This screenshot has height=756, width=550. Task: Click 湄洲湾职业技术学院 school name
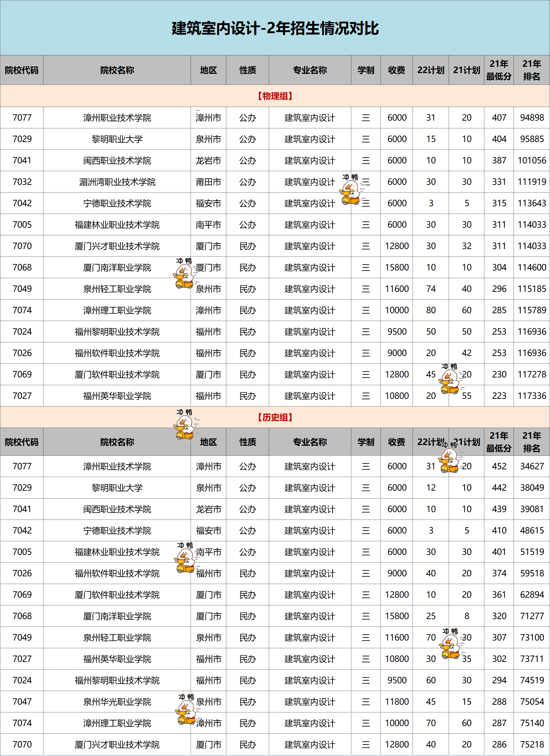pos(117,182)
